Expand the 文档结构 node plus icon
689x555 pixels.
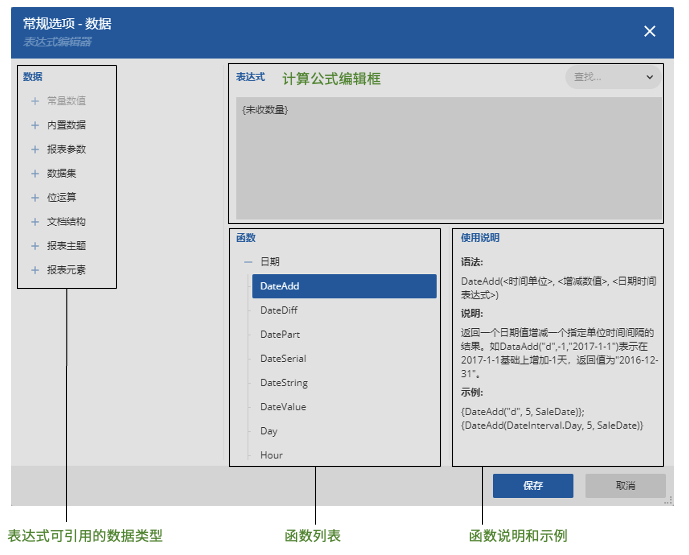point(35,222)
